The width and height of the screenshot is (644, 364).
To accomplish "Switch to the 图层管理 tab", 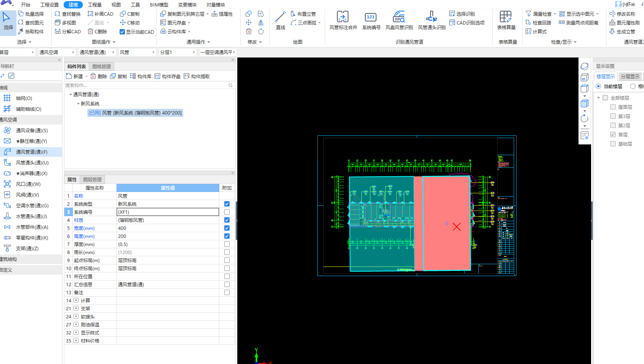I will coord(92,179).
